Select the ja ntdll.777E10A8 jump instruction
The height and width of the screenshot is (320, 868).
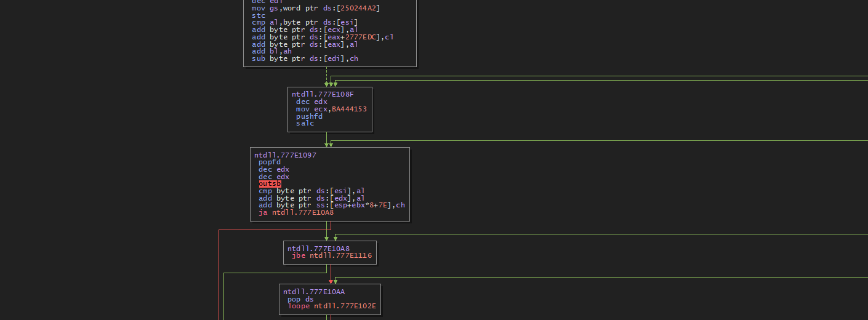tap(296, 212)
